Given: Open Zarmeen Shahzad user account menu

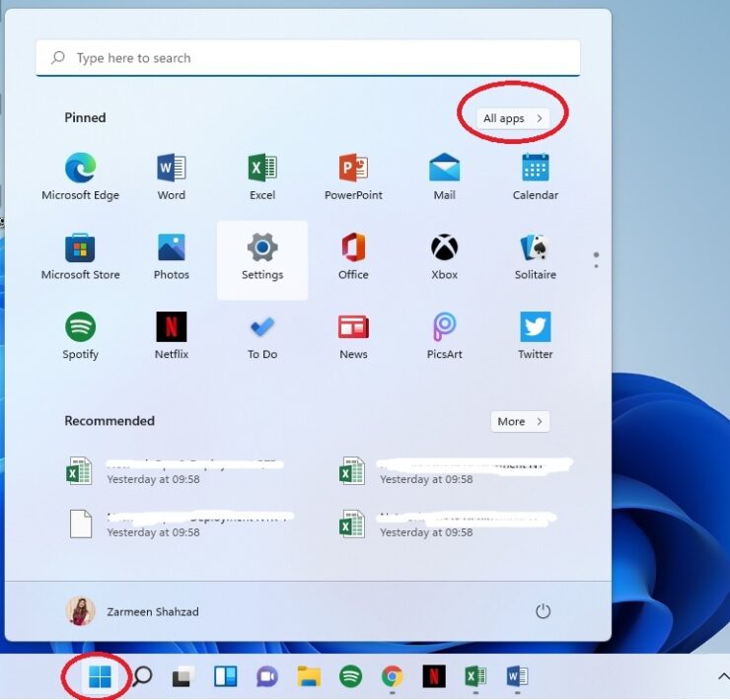Looking at the screenshot, I should (x=132, y=611).
